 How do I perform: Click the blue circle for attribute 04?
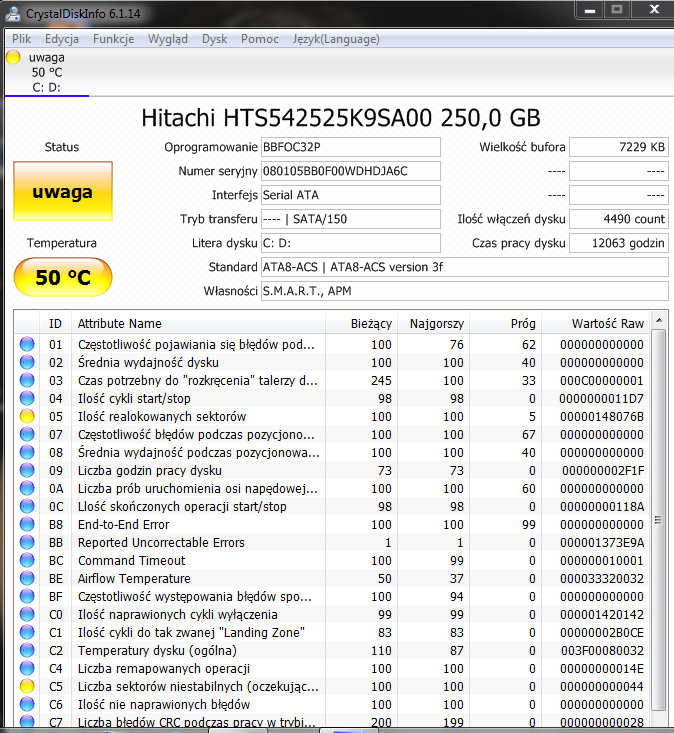pyautogui.click(x=27, y=398)
